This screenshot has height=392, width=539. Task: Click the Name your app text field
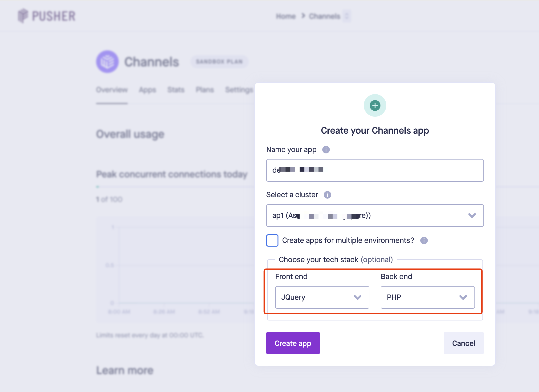click(x=375, y=170)
